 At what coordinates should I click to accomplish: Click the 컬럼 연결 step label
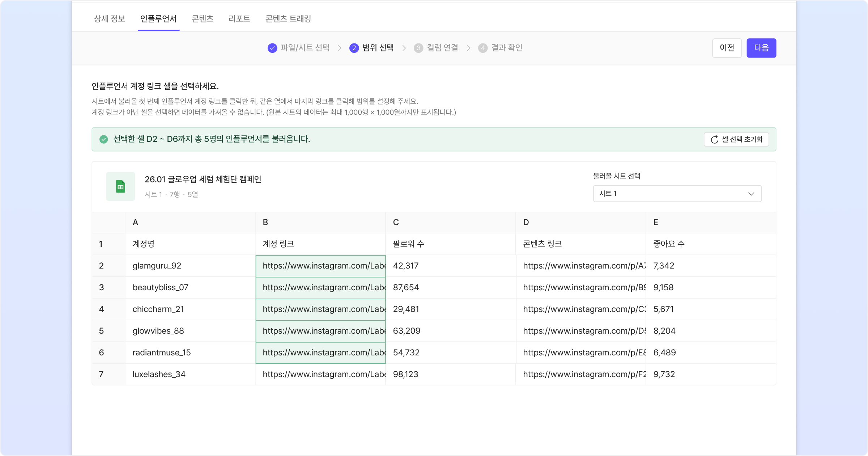point(443,48)
